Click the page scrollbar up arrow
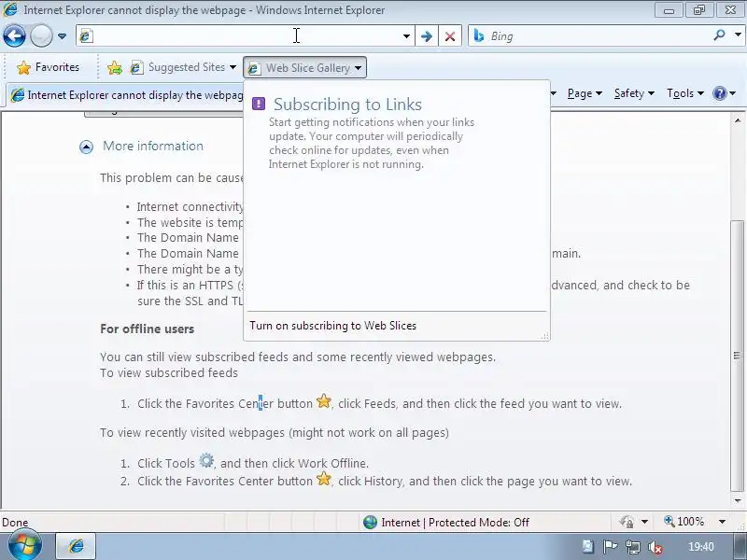The width and height of the screenshot is (747, 560). [738, 120]
